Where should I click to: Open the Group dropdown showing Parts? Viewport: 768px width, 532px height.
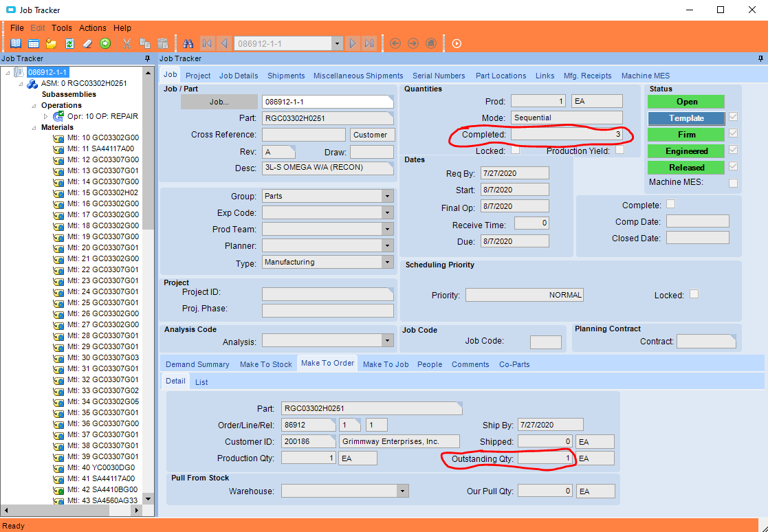coord(387,197)
